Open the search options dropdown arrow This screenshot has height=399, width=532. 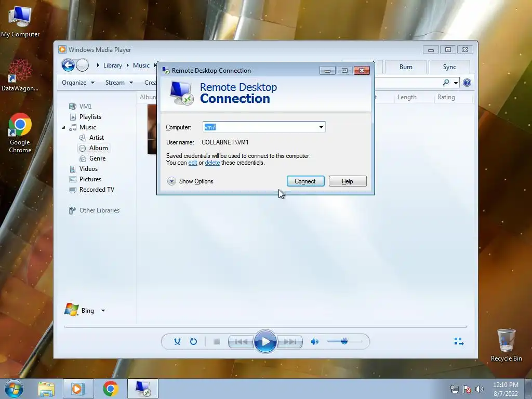coord(456,83)
